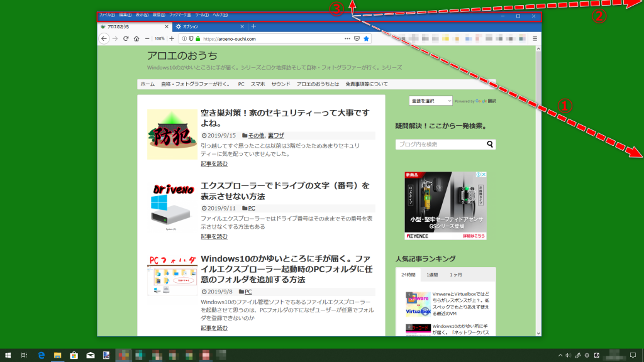Click the blue bookmark star icon
644x362 pixels.
click(366, 38)
